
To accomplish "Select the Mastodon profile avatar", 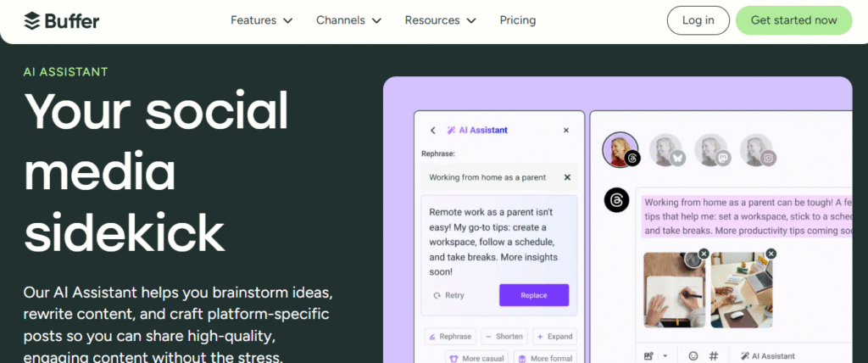I will pyautogui.click(x=712, y=149).
